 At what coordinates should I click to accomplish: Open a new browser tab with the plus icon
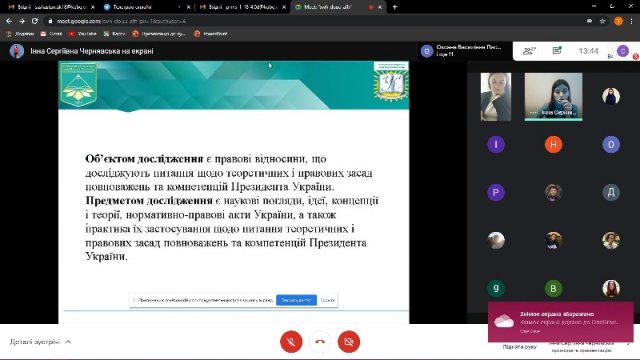(395, 7)
